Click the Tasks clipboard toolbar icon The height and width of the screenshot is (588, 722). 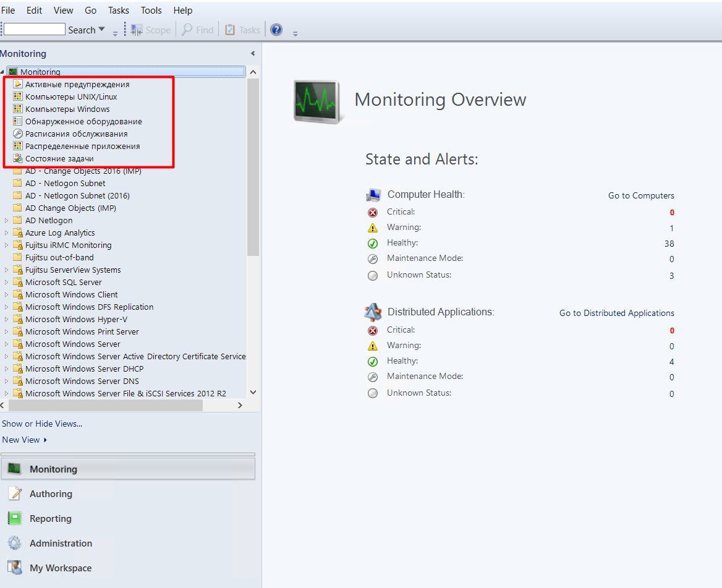tap(229, 30)
